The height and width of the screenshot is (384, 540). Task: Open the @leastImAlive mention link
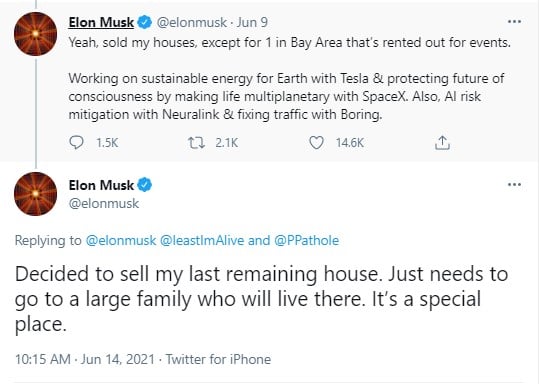202,240
